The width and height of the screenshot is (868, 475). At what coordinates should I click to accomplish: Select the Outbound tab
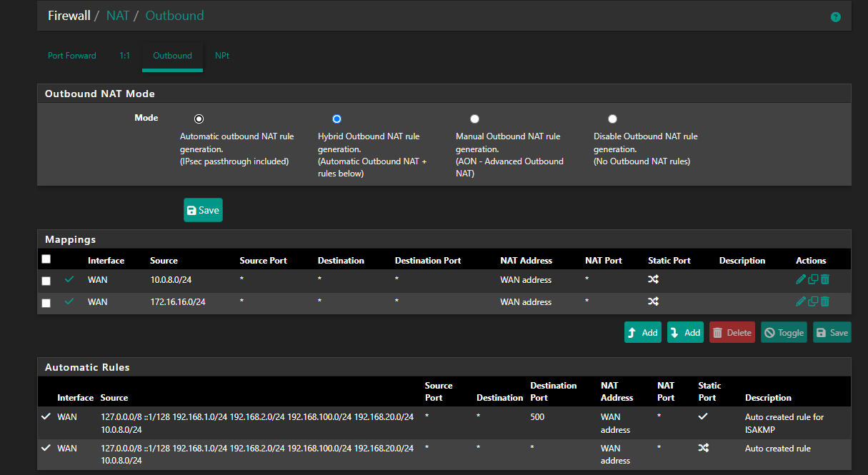tap(172, 56)
